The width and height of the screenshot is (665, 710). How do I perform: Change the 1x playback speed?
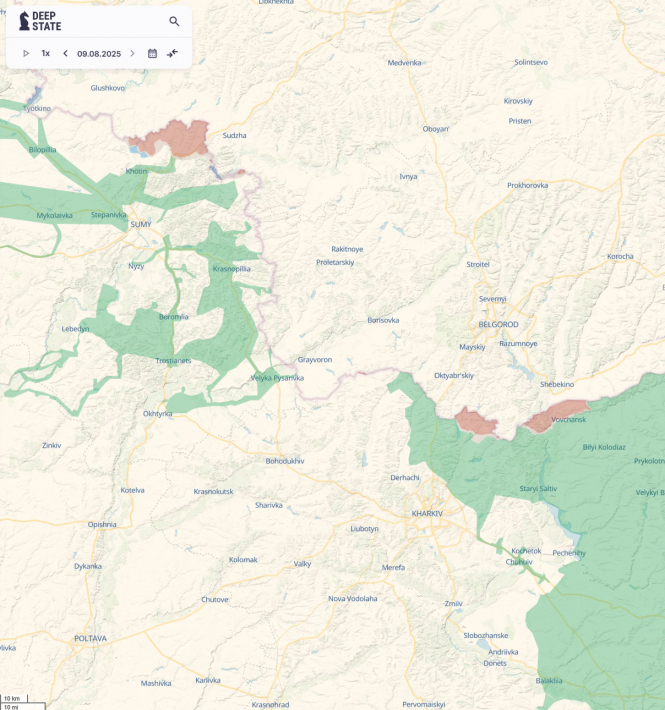tap(46, 53)
